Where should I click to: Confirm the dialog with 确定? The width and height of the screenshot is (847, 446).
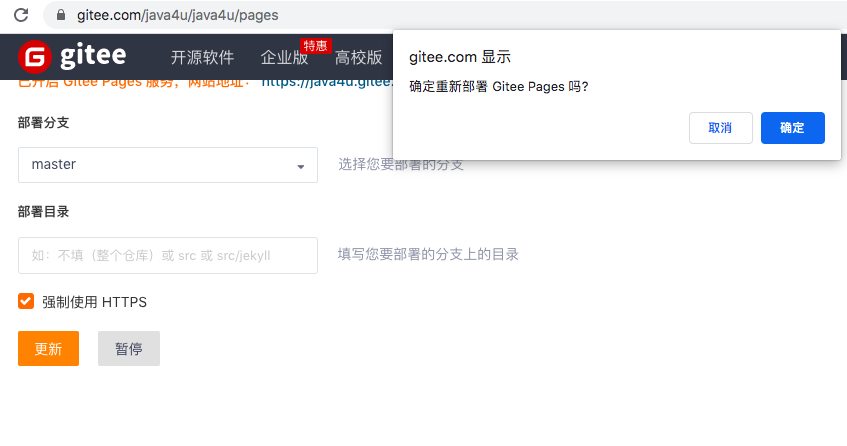pyautogui.click(x=792, y=128)
